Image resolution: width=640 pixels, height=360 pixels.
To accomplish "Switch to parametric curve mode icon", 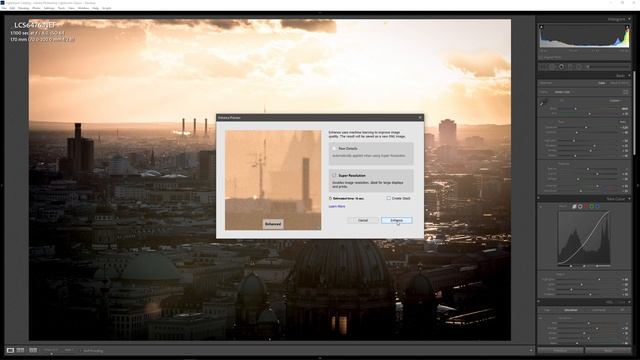I will pyautogui.click(x=574, y=207).
